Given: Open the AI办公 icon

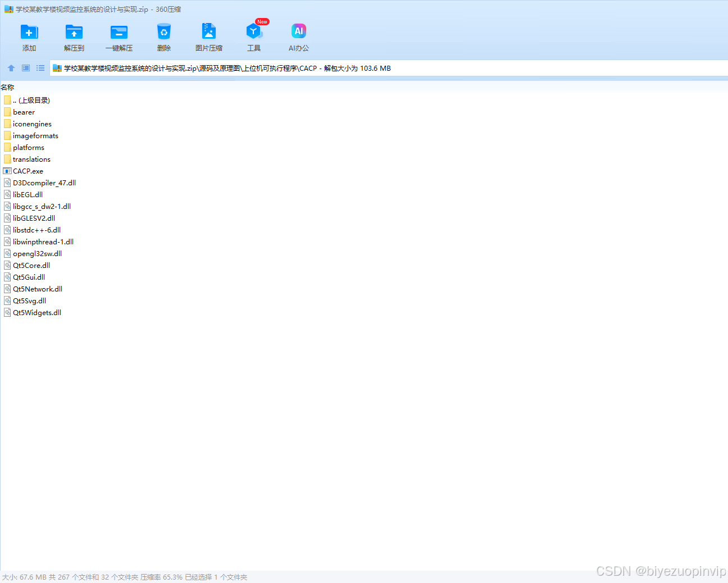Looking at the screenshot, I should 299,31.
